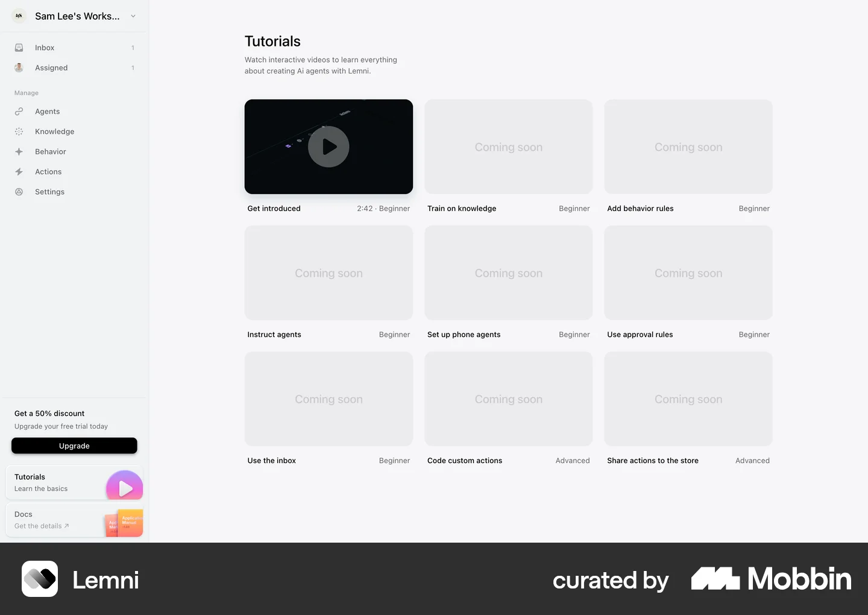Open workspace Settings
868x615 pixels.
tap(74, 192)
